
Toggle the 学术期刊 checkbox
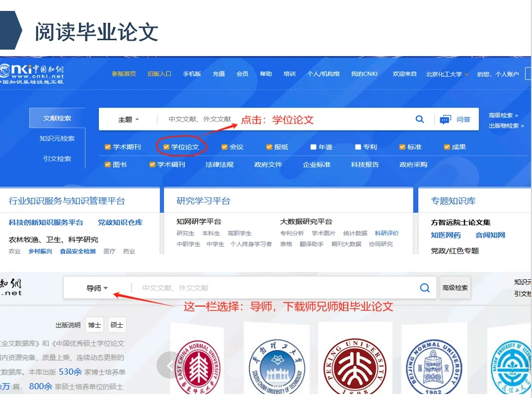108,147
